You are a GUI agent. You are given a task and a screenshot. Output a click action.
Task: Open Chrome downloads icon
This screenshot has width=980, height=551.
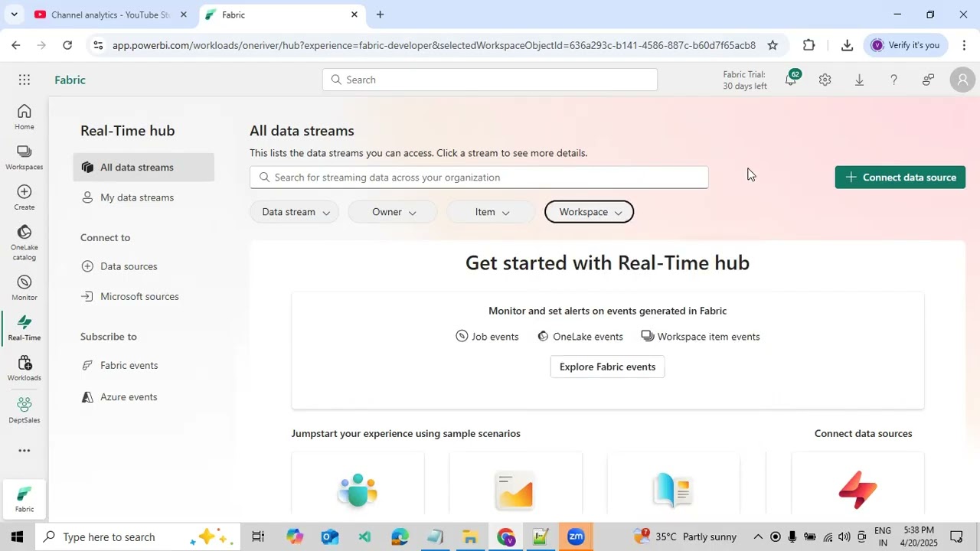pyautogui.click(x=847, y=45)
